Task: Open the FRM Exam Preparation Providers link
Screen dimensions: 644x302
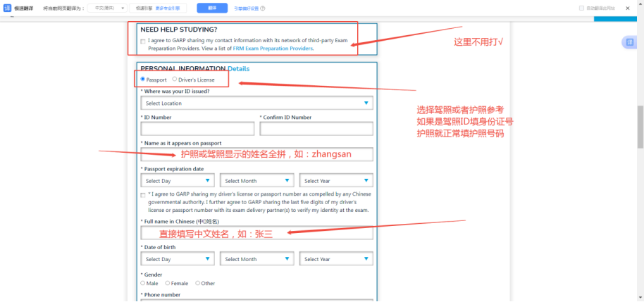Action: point(273,49)
